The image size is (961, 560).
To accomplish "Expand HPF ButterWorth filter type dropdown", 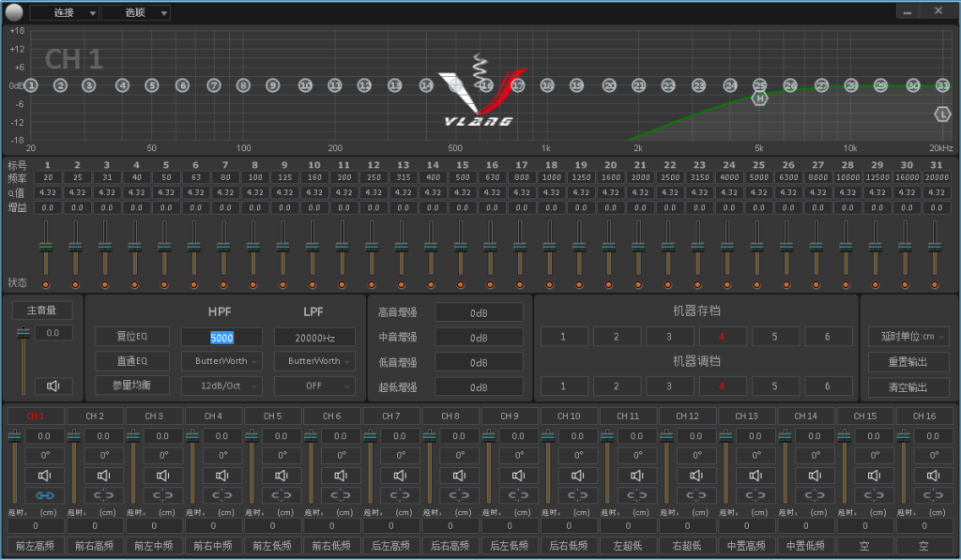I will pyautogui.click(x=221, y=361).
